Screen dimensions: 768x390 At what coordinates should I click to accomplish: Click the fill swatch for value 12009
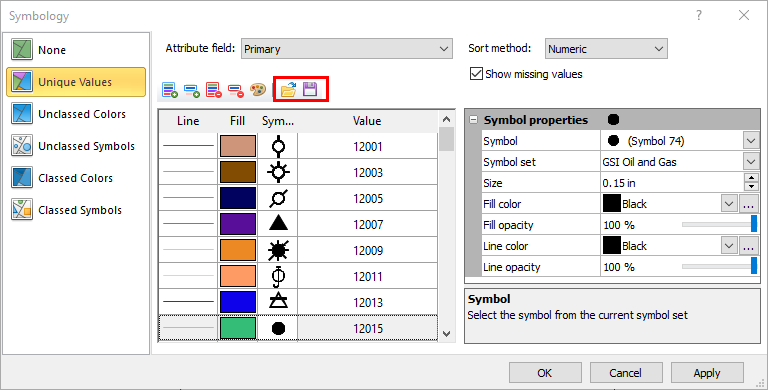tap(238, 250)
